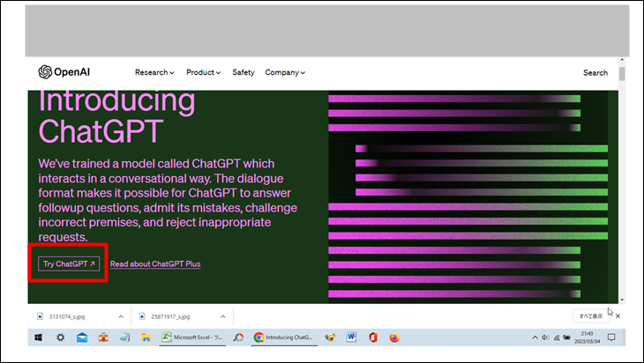Open the magnifier taskbar app
This screenshot has width=644, height=363.
(x=238, y=337)
